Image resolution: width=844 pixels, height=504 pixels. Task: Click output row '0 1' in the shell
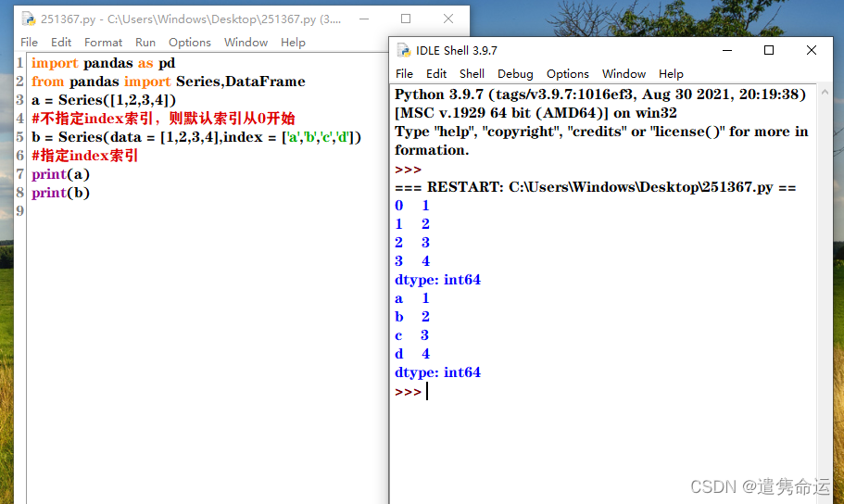[411, 206]
